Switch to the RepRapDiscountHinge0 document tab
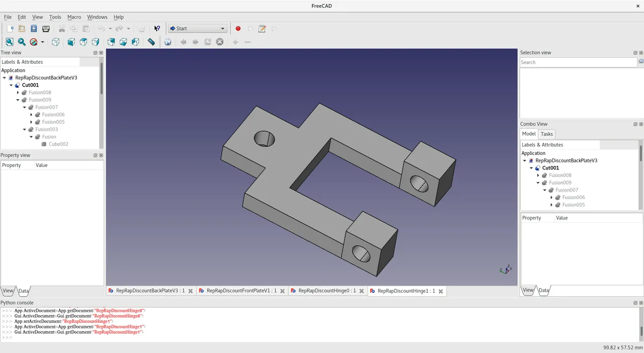644x353 pixels. point(327,291)
